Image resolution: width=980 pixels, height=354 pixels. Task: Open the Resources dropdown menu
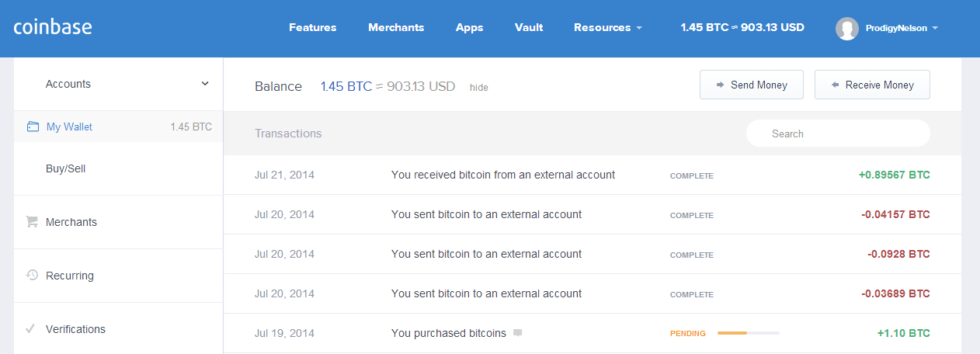coord(607,28)
